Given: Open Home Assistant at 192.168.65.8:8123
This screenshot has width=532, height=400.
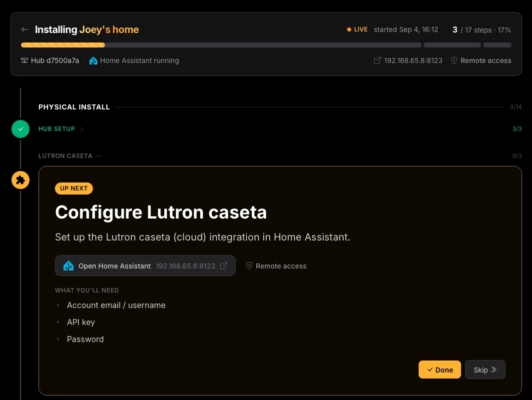Looking at the screenshot, I should click(x=145, y=265).
